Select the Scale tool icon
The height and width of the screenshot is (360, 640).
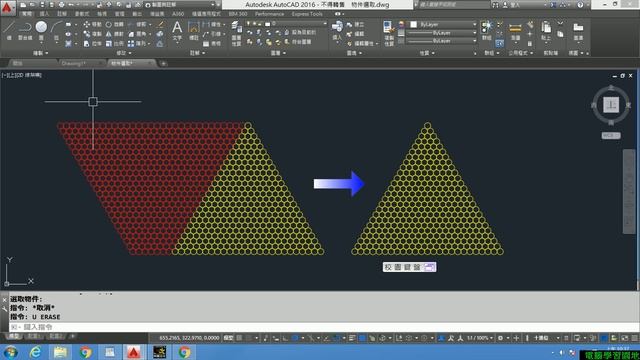109,43
